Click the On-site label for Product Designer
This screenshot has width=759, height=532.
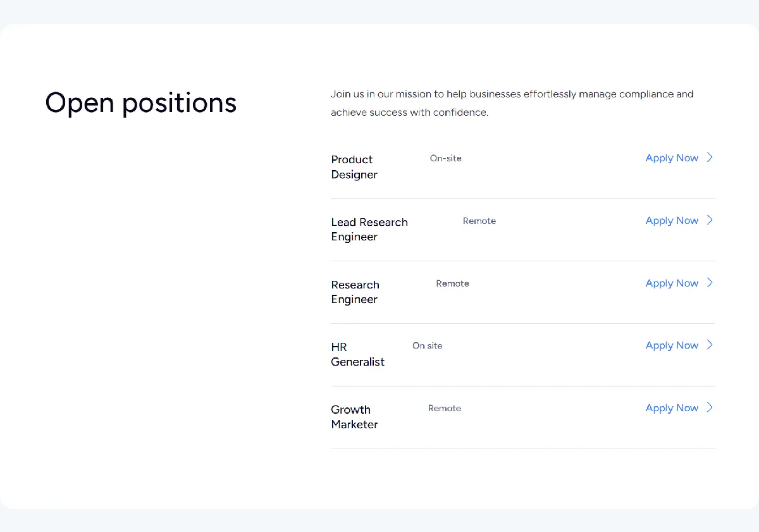(446, 158)
